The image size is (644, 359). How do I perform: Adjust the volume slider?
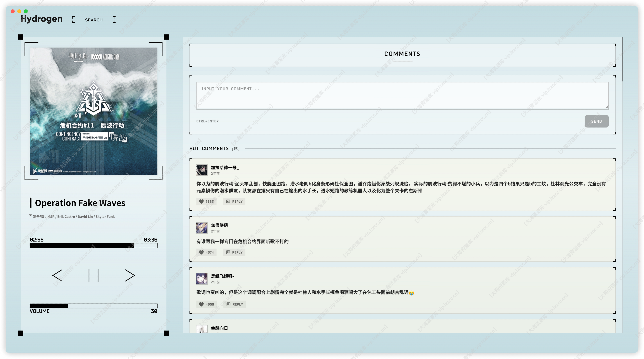[x=94, y=306]
